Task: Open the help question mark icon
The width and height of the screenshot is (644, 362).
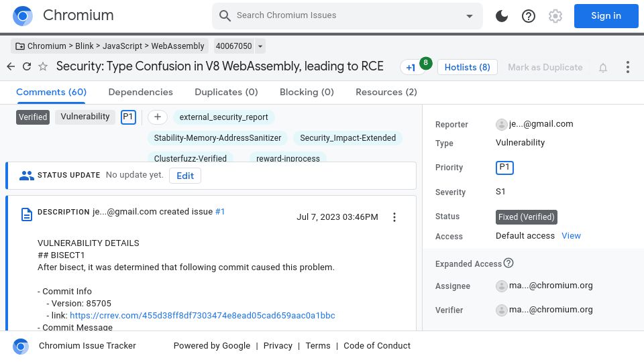Action: (528, 16)
